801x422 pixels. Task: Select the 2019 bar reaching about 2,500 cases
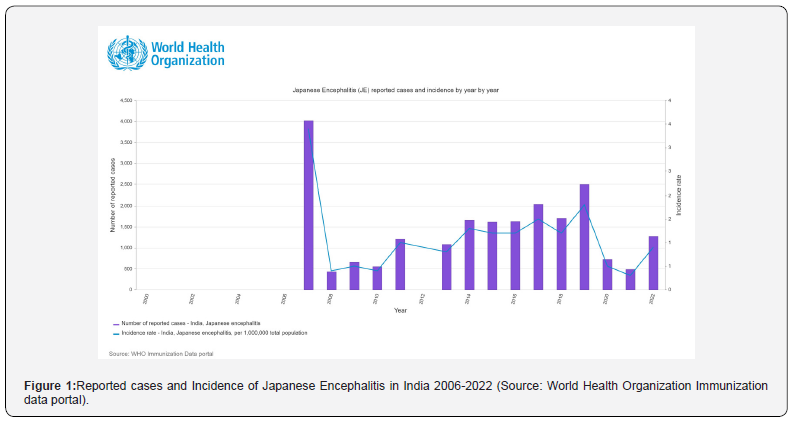(584, 237)
